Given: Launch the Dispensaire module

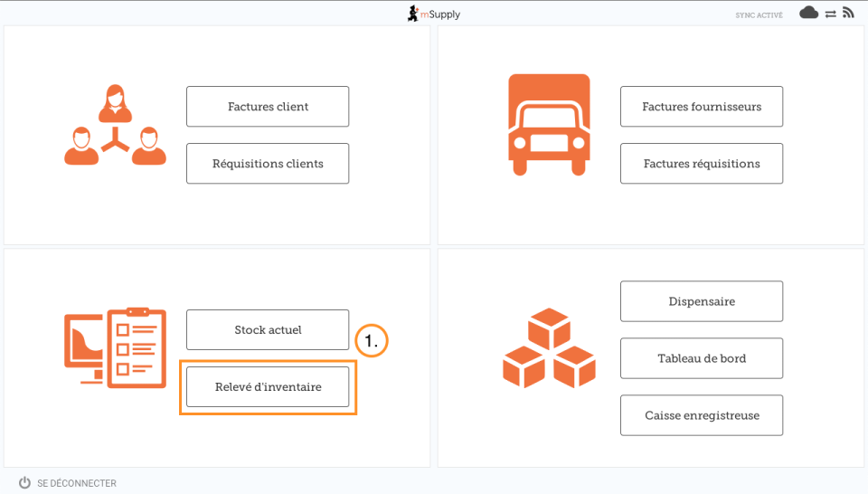Looking at the screenshot, I should pyautogui.click(x=702, y=301).
